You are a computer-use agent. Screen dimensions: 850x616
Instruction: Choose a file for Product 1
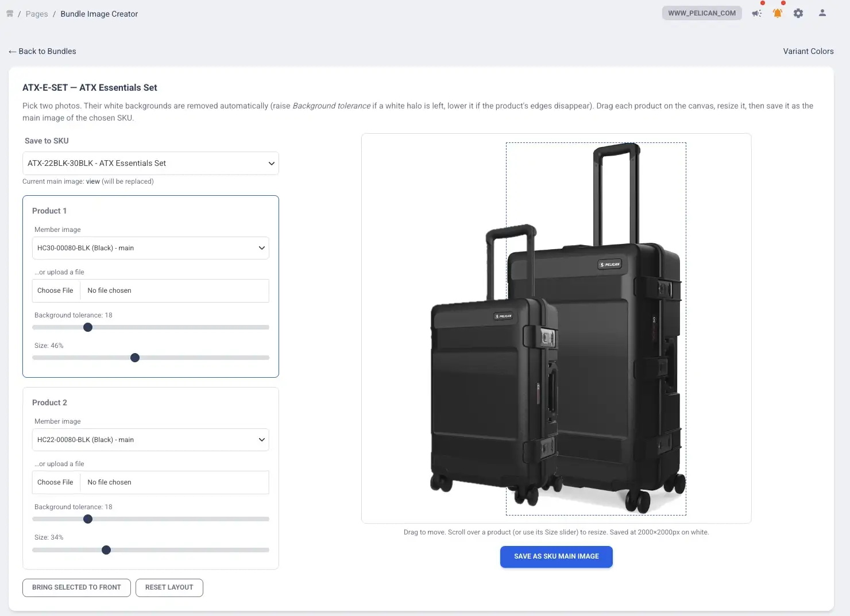click(150, 290)
